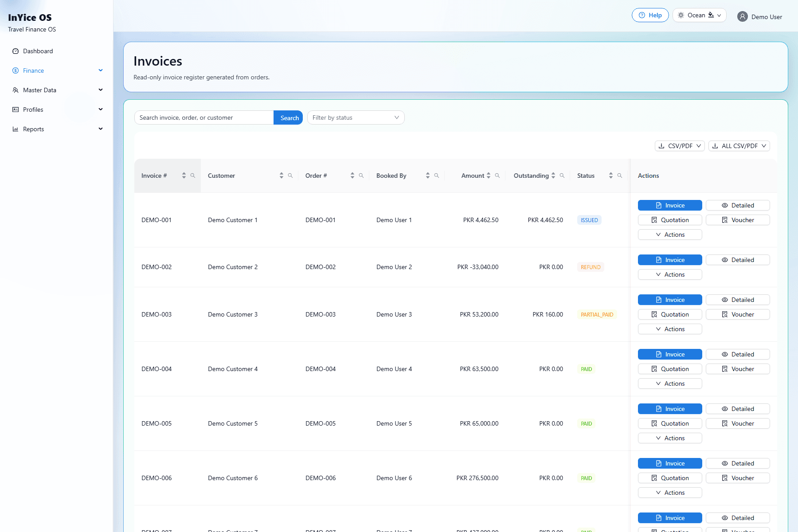Click Outstanding column search icon

(562, 176)
